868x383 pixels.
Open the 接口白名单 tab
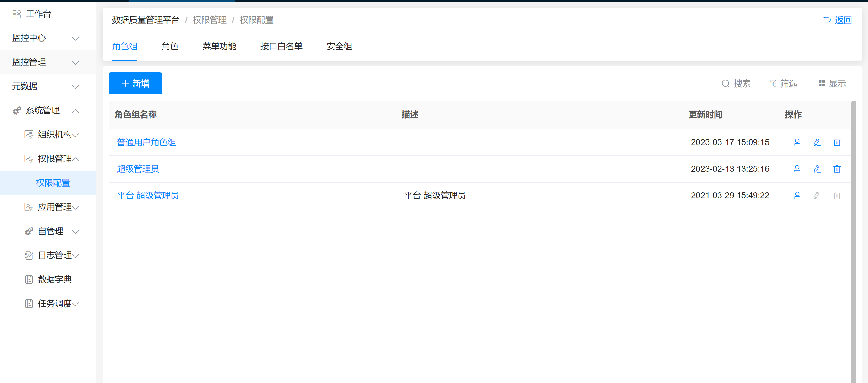tap(281, 46)
